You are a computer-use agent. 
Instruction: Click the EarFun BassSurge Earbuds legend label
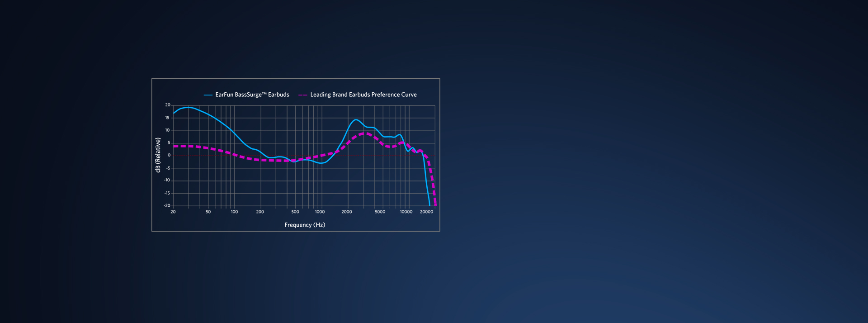[252, 95]
